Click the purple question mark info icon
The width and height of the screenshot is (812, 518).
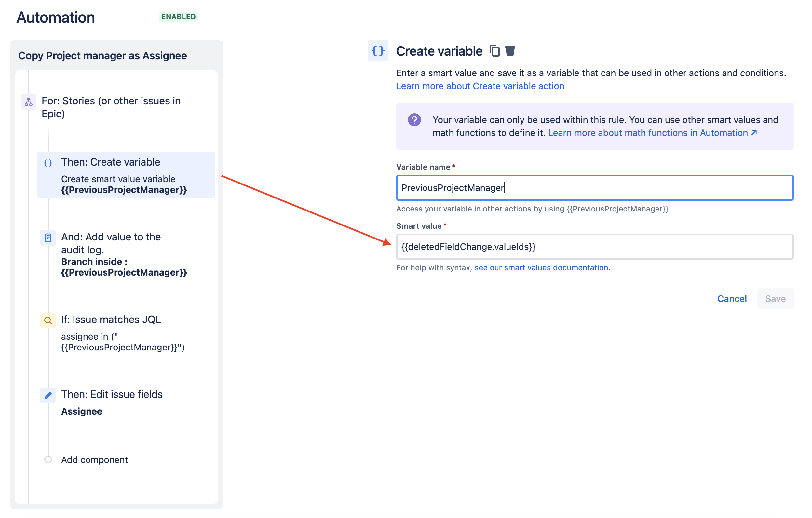coord(414,120)
